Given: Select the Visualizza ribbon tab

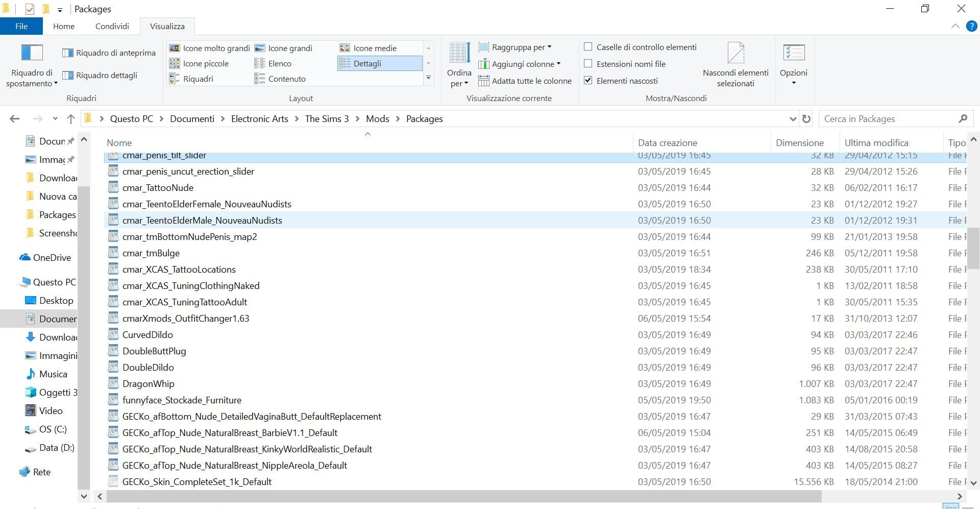Looking at the screenshot, I should [167, 26].
